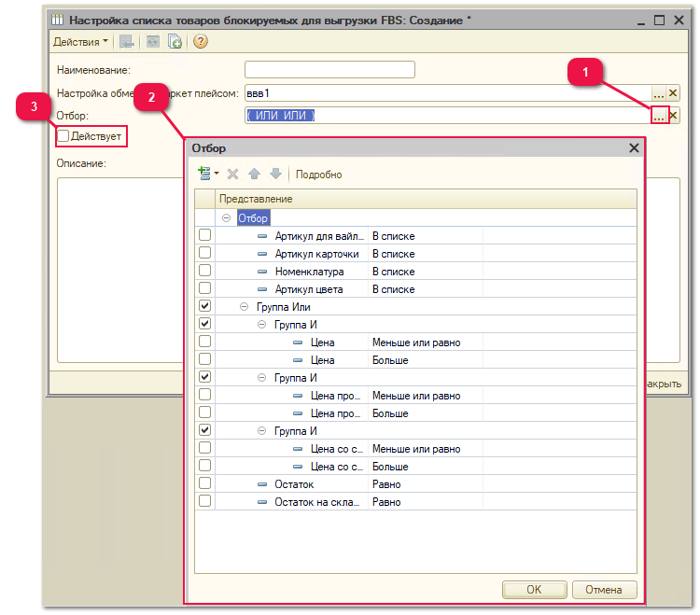This screenshot has height=615, width=700.
Task: Collapse the Группа Или node
Action: click(244, 307)
